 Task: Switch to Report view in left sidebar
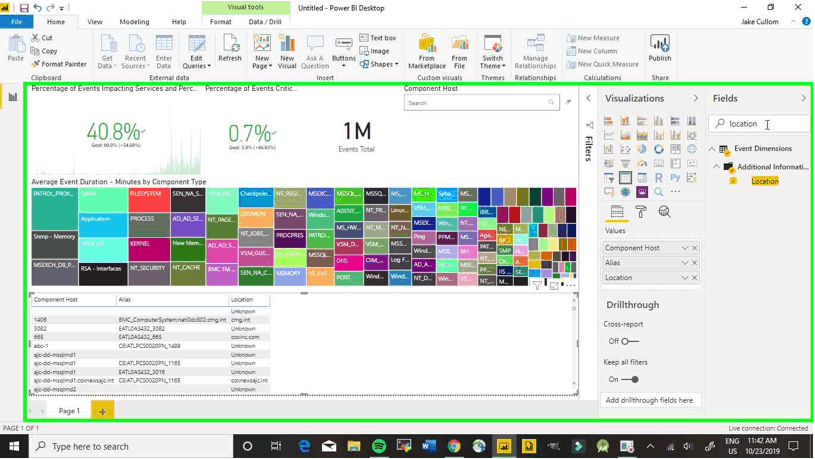(x=12, y=97)
